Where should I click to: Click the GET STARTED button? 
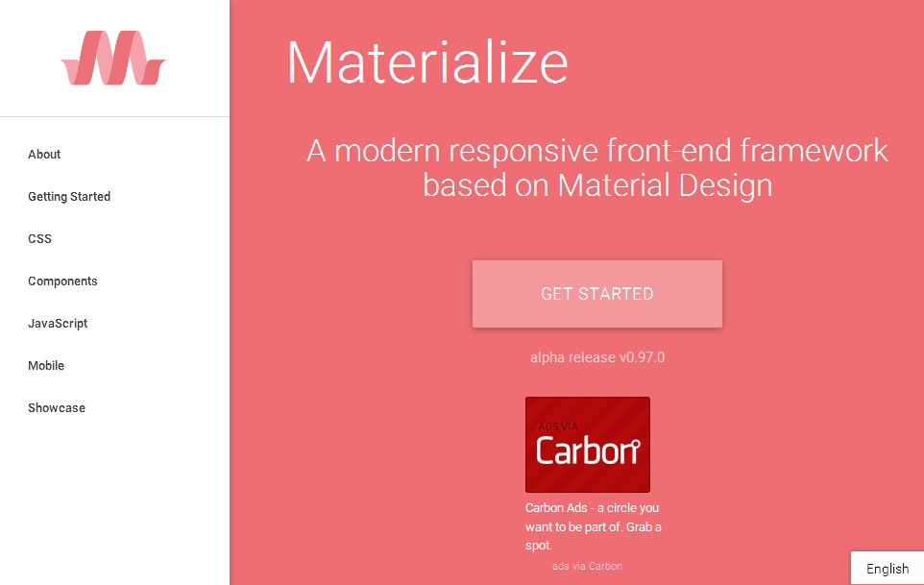[596, 294]
